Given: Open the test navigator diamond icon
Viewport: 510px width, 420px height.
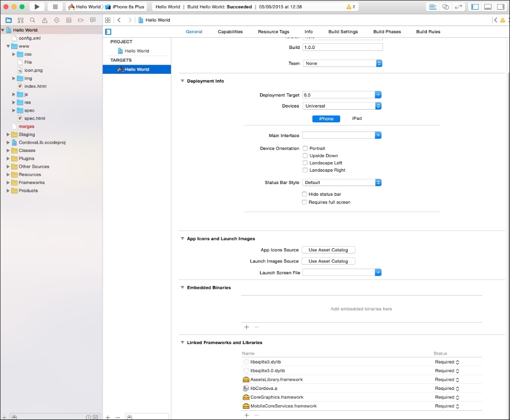Looking at the screenshot, I should (x=57, y=20).
